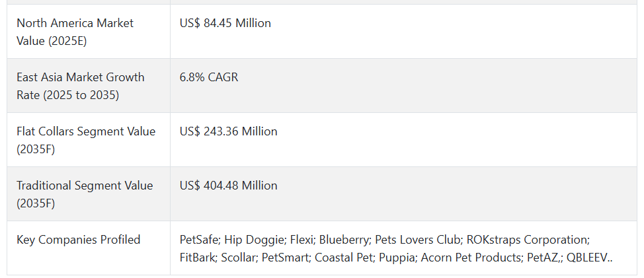
Task: Select the 6.8% CAGR value cell
Action: [x=403, y=86]
